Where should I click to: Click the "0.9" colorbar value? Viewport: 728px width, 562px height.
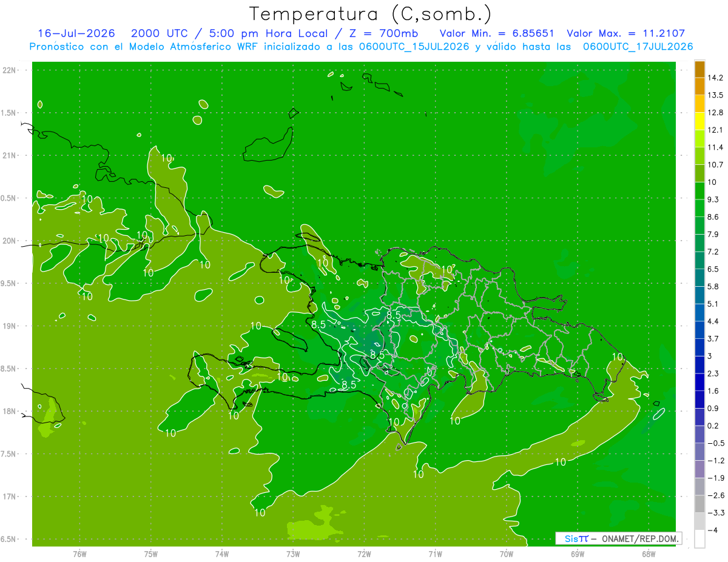[713, 408]
